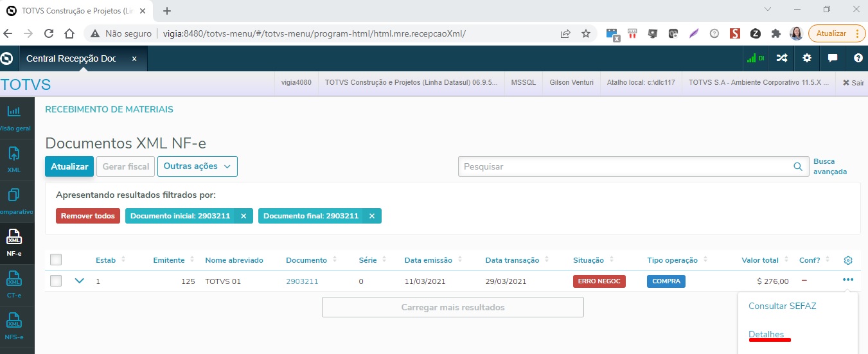Click the share page icon in address bar
The height and width of the screenshot is (354, 868).
(x=565, y=33)
